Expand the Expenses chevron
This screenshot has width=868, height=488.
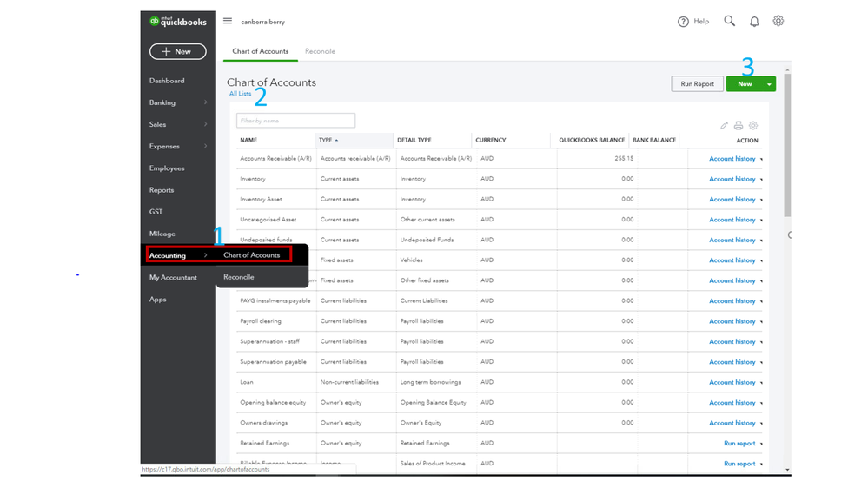tap(205, 146)
